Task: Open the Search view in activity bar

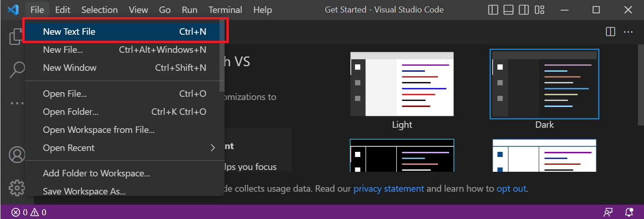Action: (x=17, y=69)
